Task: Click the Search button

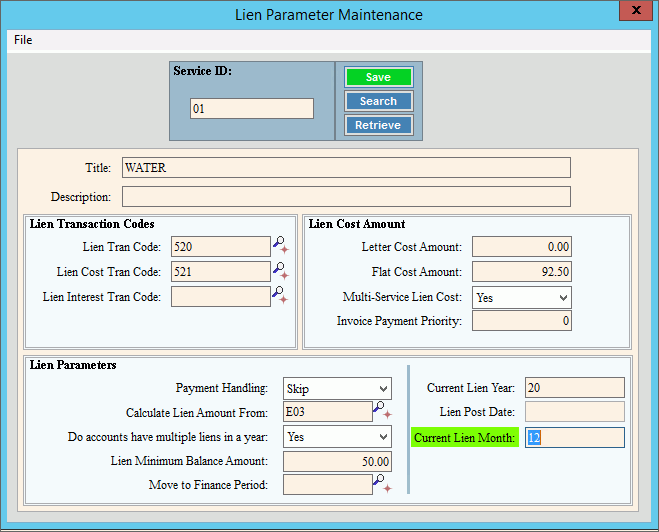Action: click(x=378, y=101)
